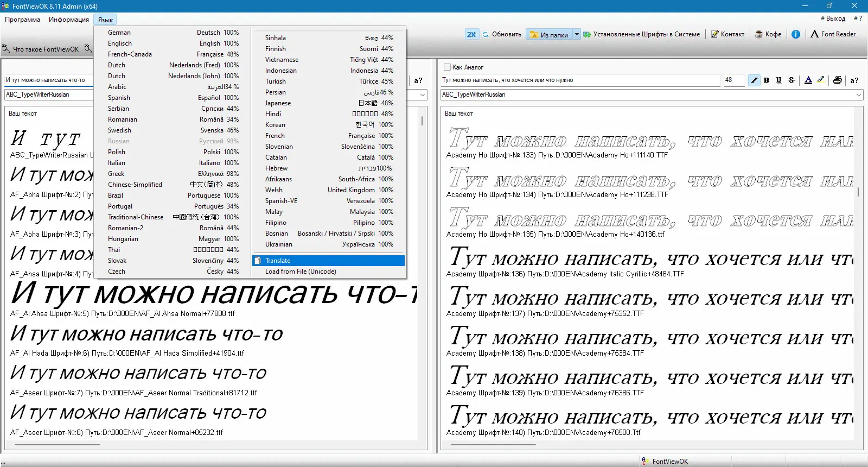Click the printer icon in right panel

pos(838,80)
